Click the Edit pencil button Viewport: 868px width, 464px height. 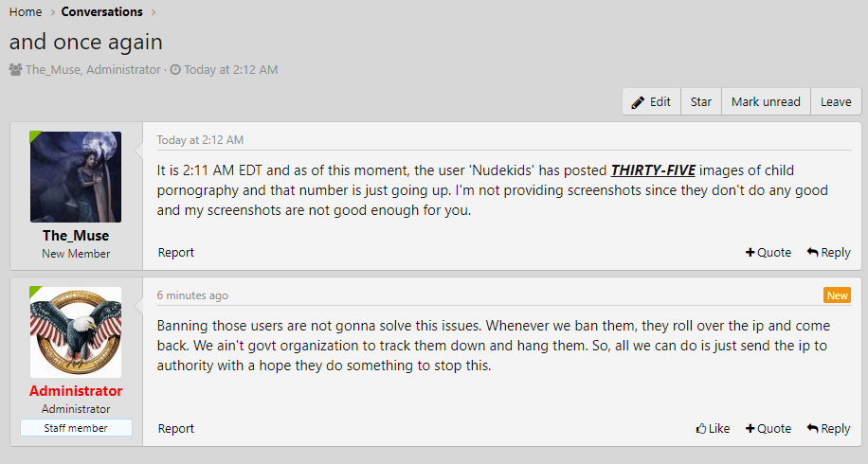(x=651, y=102)
